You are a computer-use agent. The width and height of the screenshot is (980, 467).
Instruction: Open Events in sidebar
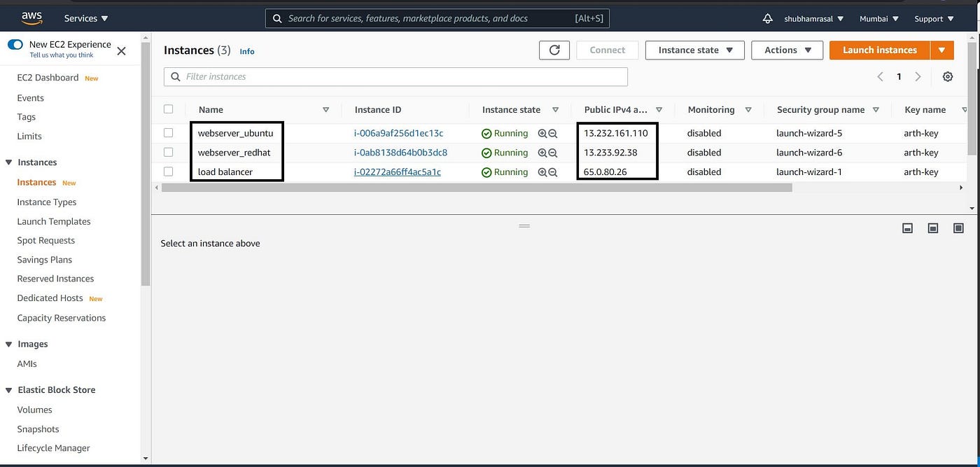[x=30, y=98]
